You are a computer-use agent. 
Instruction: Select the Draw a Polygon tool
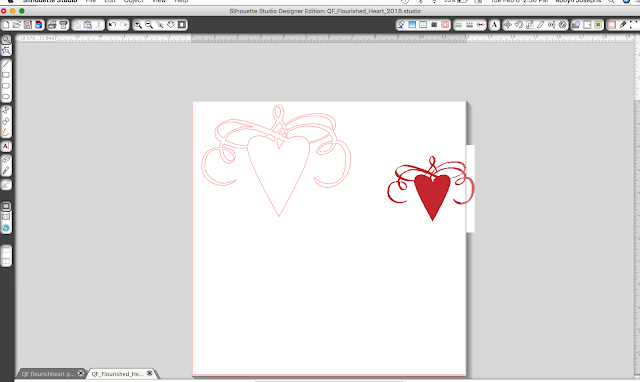[x=6, y=111]
